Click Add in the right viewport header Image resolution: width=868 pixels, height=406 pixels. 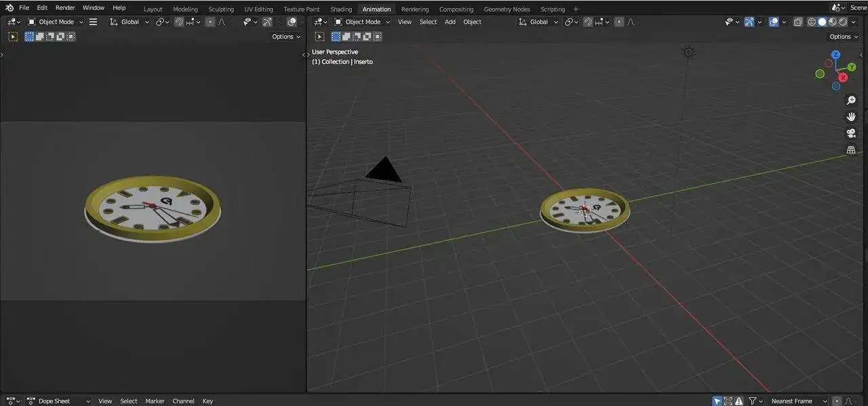pyautogui.click(x=450, y=22)
